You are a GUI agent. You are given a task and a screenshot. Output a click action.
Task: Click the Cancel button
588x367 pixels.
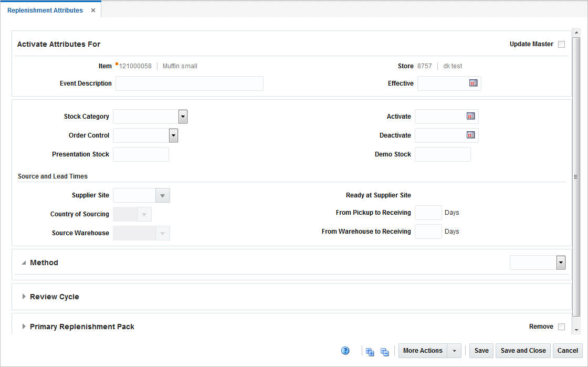point(568,350)
